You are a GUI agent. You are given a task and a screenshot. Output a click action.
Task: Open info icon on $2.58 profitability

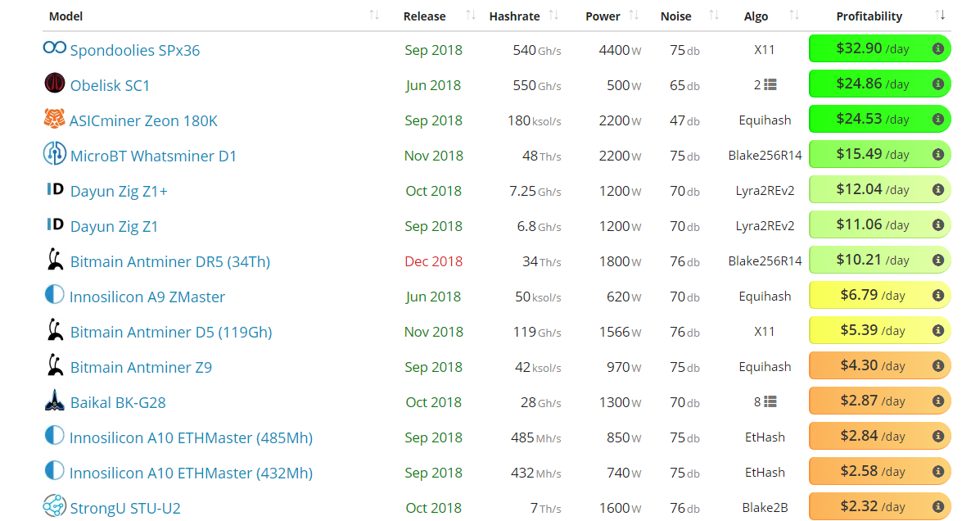937,472
